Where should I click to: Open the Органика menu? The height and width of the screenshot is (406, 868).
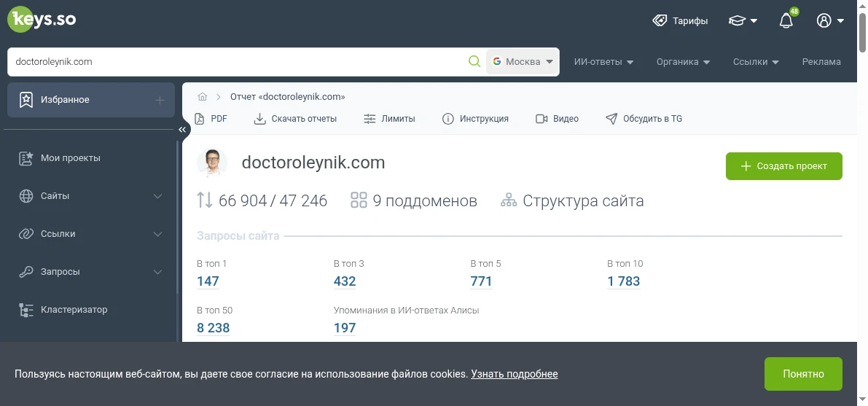point(683,62)
